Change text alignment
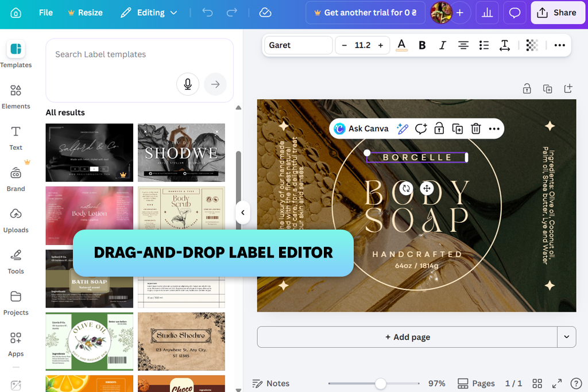The image size is (588, 392). point(463,45)
